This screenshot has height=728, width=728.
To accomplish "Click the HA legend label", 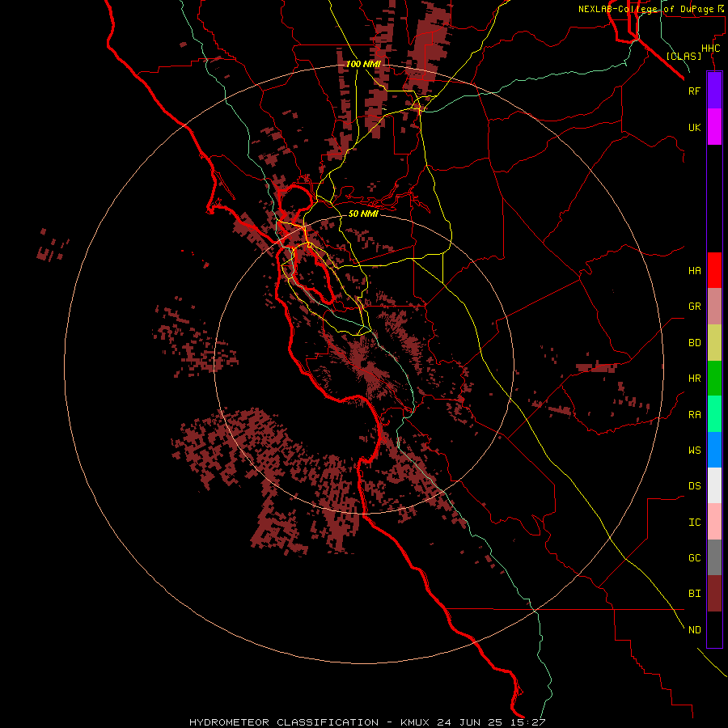I will pyautogui.click(x=694, y=270).
